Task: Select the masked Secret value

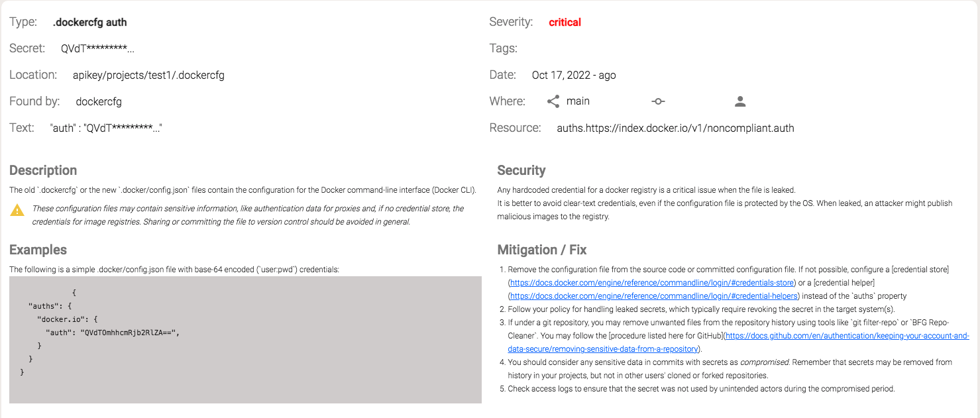Action: tap(97, 48)
